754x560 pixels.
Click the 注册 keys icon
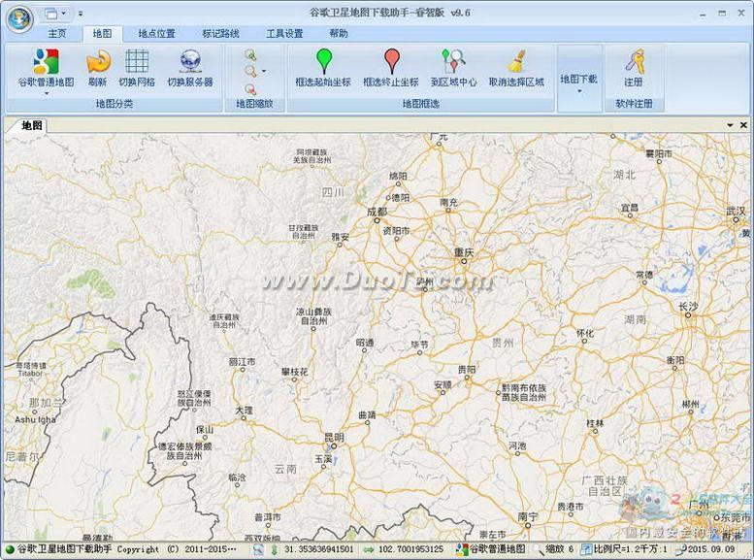634,61
